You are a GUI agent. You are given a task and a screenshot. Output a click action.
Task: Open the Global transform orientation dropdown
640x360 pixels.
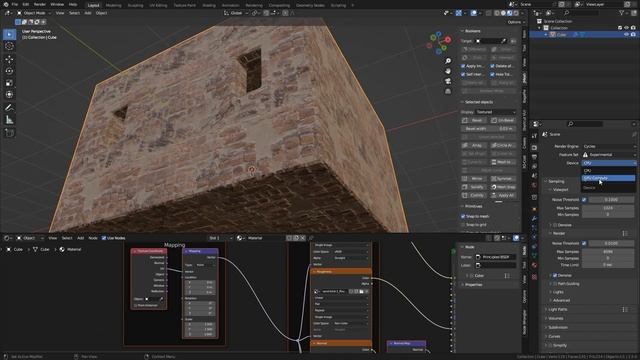[236, 13]
